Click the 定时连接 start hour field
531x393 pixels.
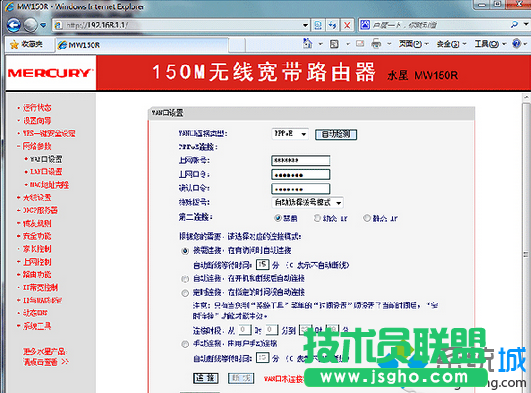click(245, 330)
